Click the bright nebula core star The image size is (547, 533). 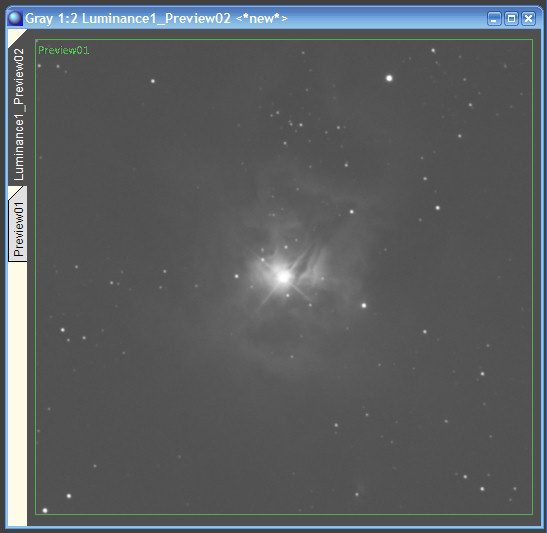point(283,277)
